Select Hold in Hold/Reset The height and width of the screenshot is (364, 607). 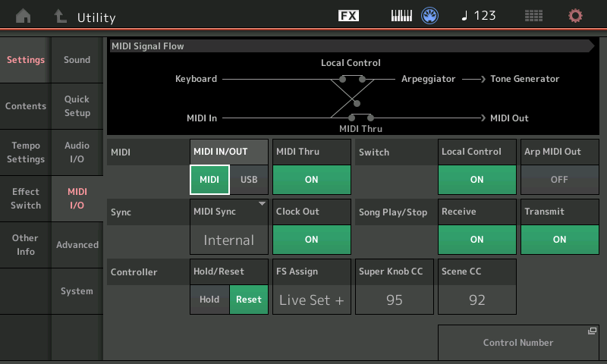tap(209, 300)
